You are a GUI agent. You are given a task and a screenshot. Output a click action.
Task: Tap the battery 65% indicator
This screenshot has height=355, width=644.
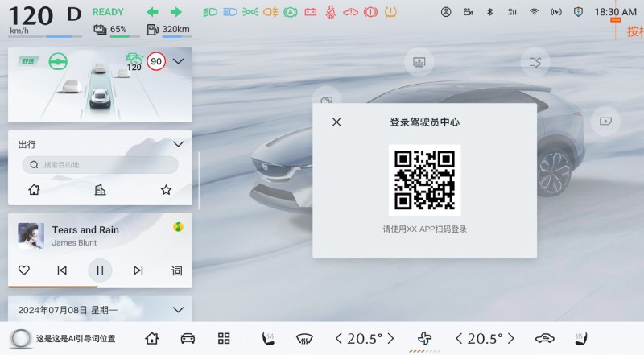tap(110, 30)
